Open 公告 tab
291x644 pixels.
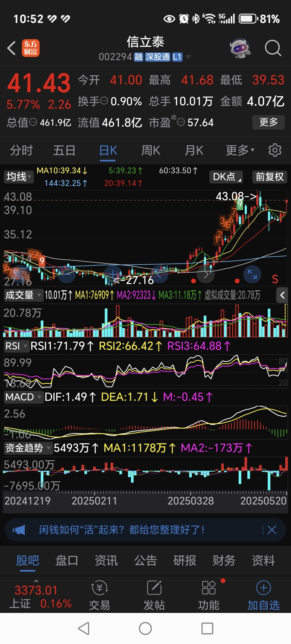[x=145, y=560]
